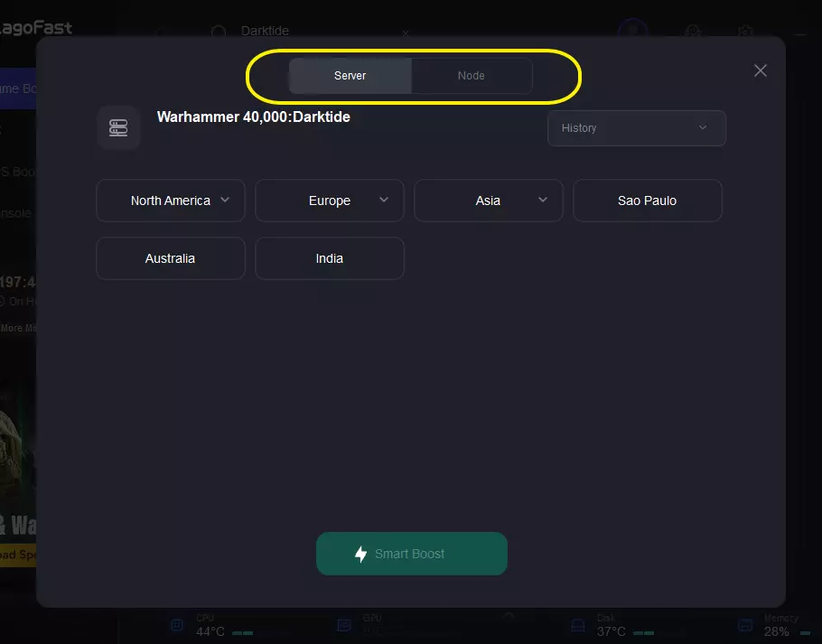
Task: Close the server selection dialog
Action: (761, 70)
